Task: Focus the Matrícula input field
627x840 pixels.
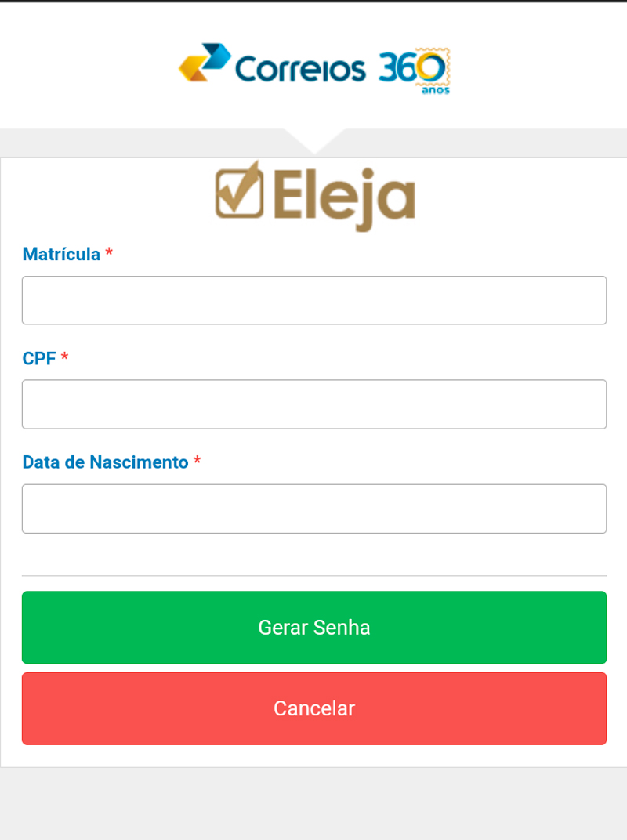Action: [x=314, y=300]
